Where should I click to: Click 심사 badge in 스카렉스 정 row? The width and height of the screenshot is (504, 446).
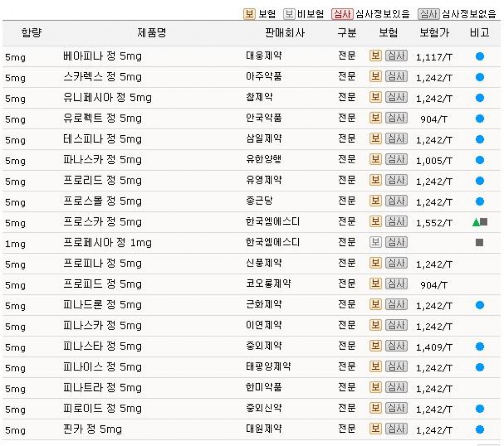[396, 76]
